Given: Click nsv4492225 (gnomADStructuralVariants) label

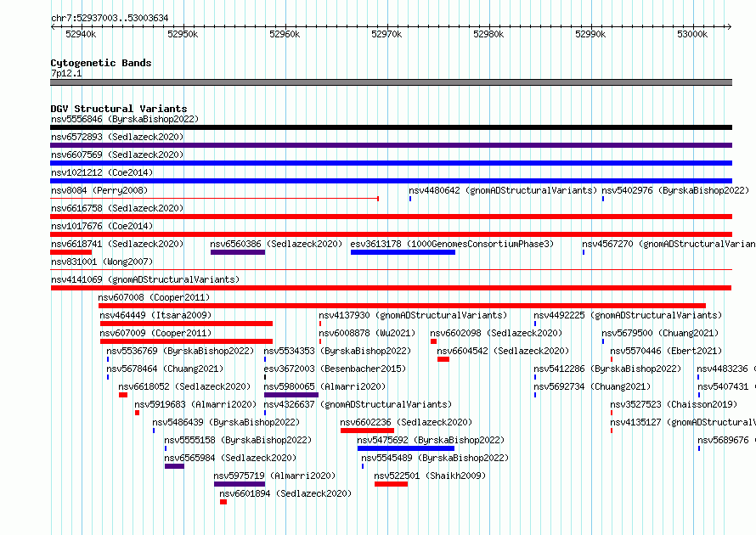Looking at the screenshot, I should point(628,315).
